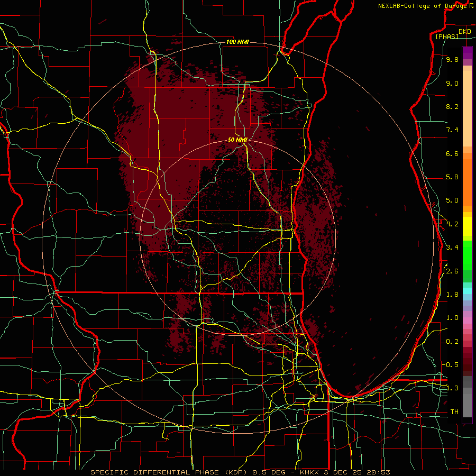Click the 5.8 color scale value
The image size is (476, 476).
coord(452,177)
